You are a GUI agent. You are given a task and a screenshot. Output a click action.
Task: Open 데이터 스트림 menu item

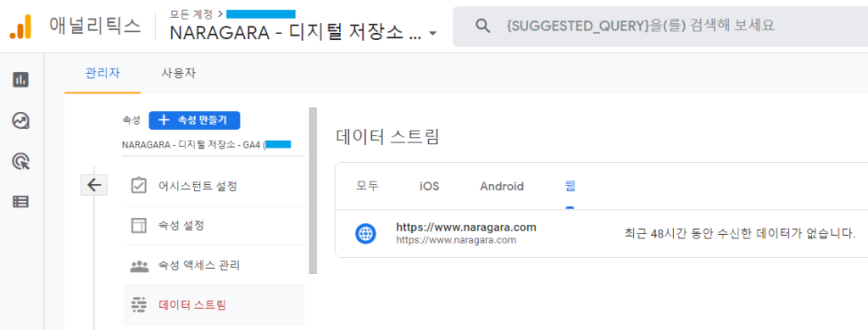point(214,305)
